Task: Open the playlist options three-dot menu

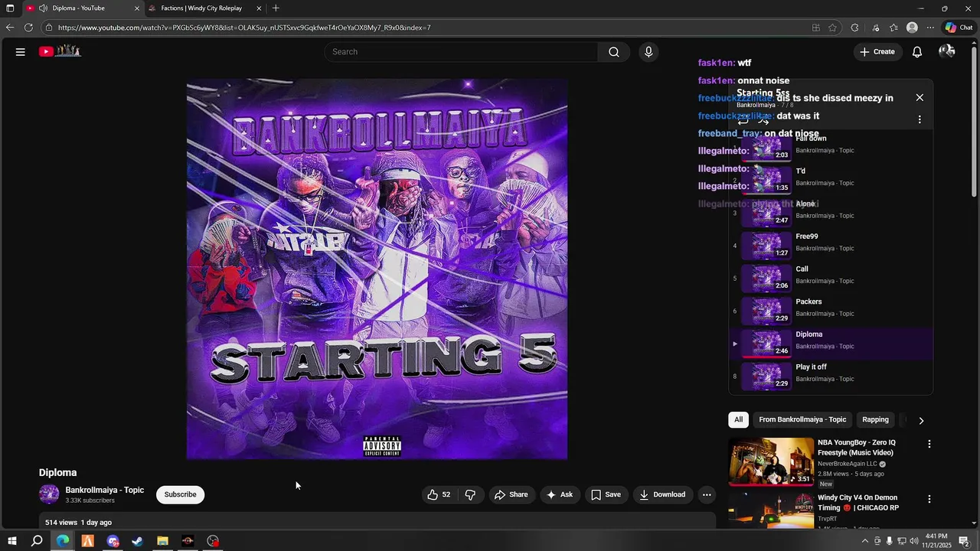Action: 920,119
